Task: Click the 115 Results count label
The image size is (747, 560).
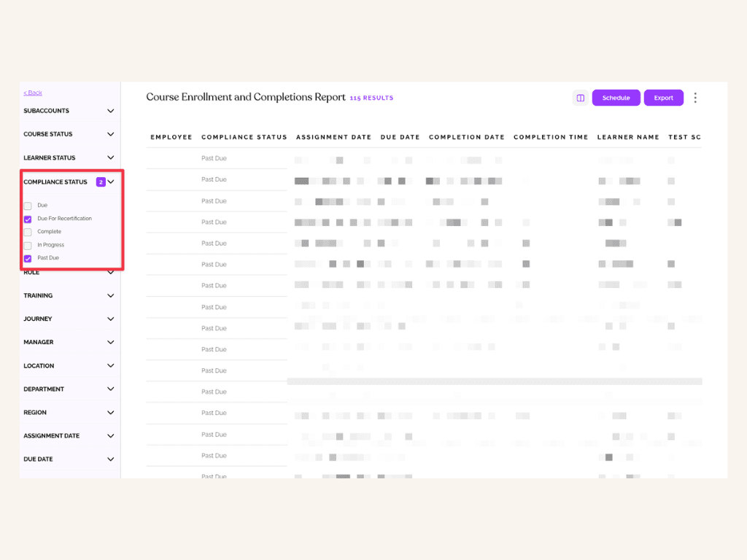Action: (371, 98)
